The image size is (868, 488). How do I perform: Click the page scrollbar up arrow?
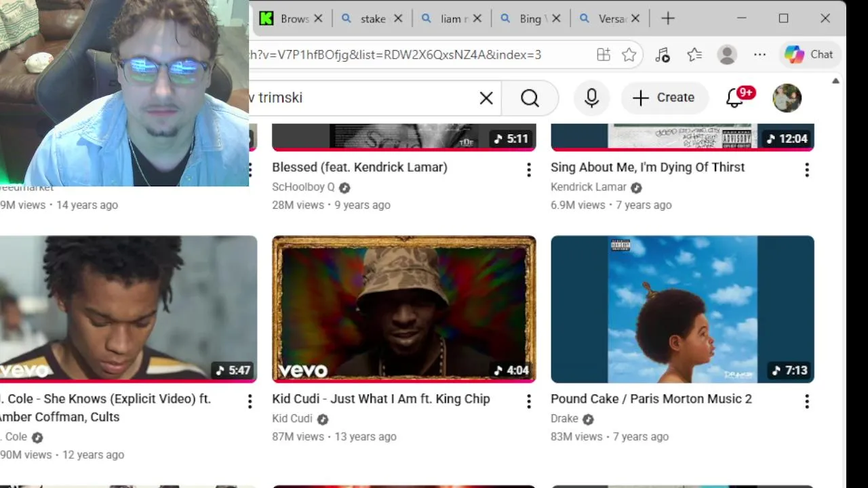click(x=835, y=81)
